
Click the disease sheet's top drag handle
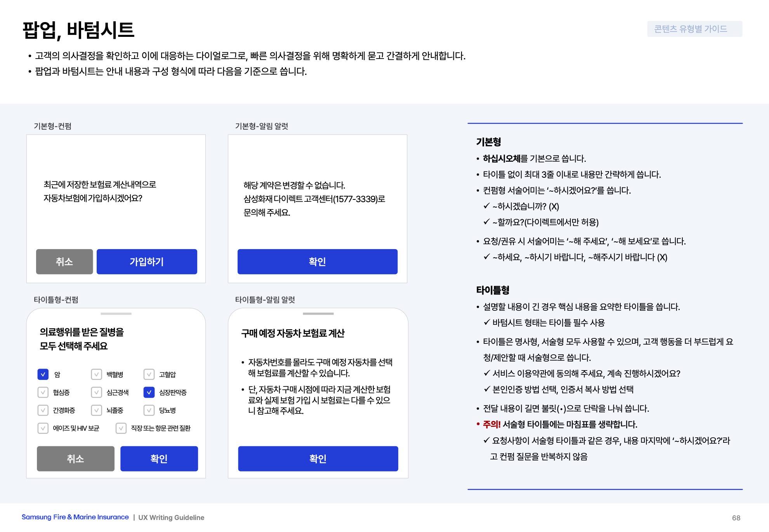coord(116,314)
